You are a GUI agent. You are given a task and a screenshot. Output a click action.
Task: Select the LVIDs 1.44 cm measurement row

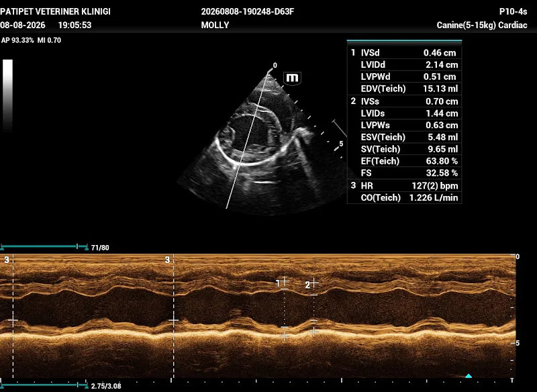[x=405, y=113]
